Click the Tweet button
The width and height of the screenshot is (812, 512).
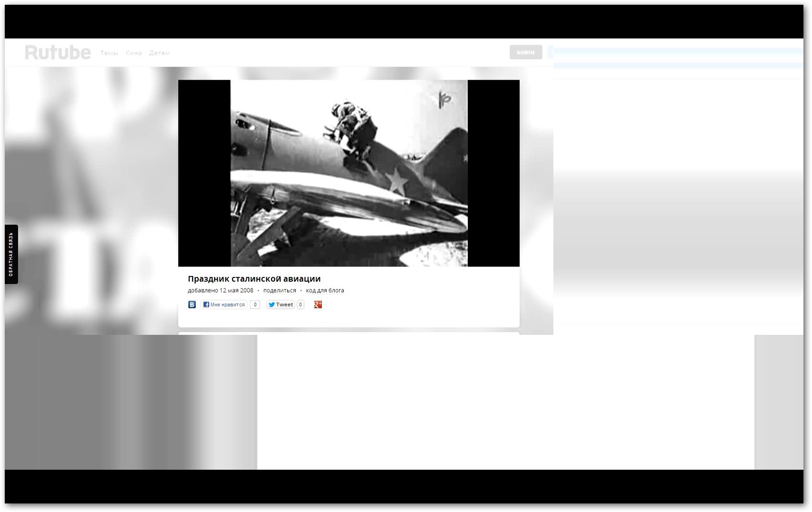pyautogui.click(x=280, y=304)
